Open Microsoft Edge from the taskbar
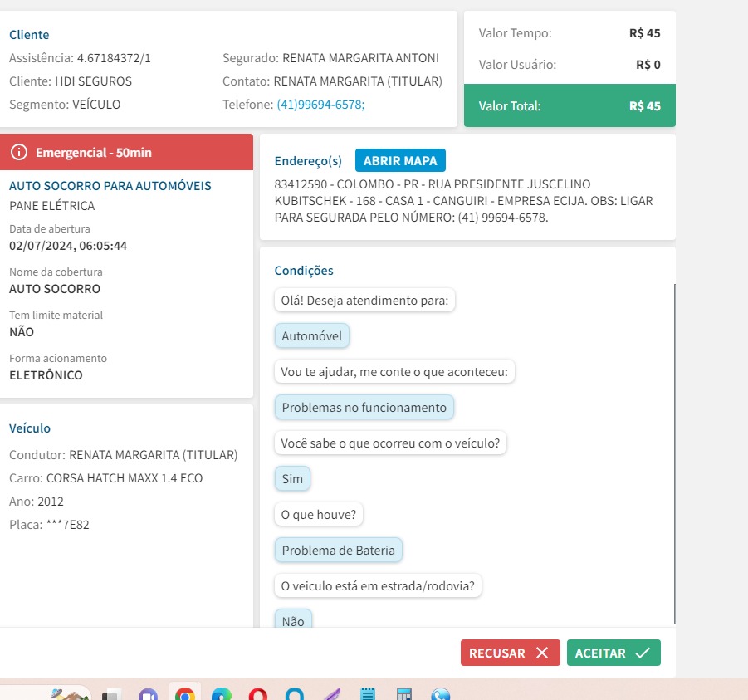Viewport: 748px width, 700px height. pyautogui.click(x=222, y=694)
